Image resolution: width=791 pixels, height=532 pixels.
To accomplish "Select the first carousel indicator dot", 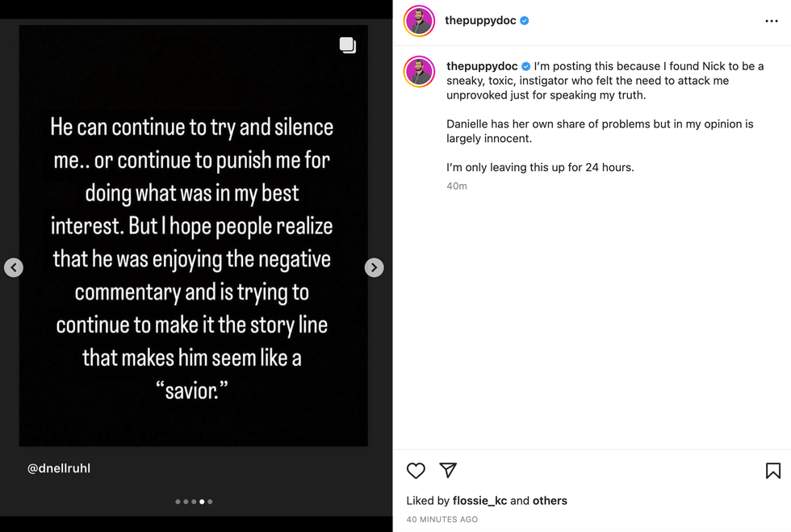I will pyautogui.click(x=177, y=501).
